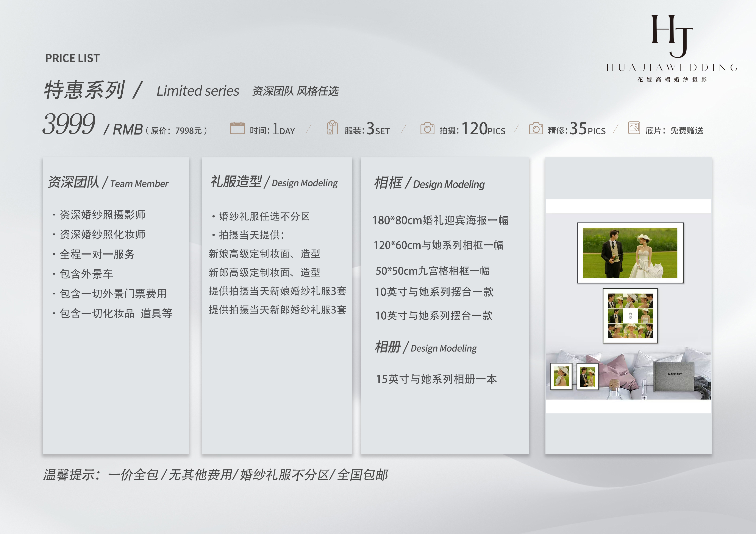This screenshot has width=756, height=534.
Task: Click the 服装: 3SET label
Action: [367, 129]
